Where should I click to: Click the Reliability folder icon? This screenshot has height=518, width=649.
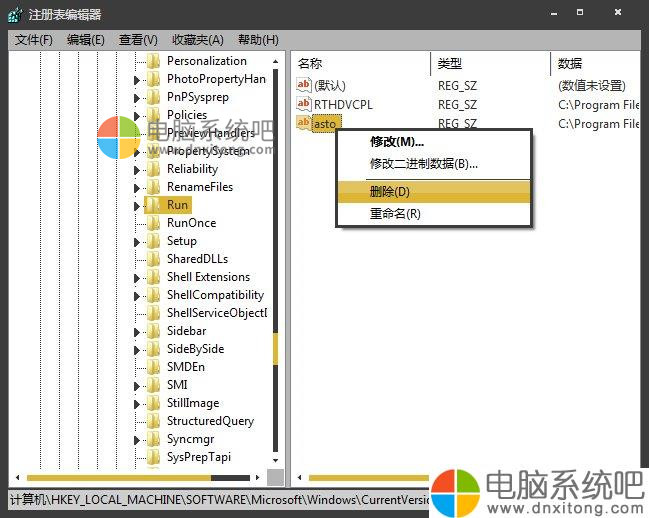pos(154,169)
